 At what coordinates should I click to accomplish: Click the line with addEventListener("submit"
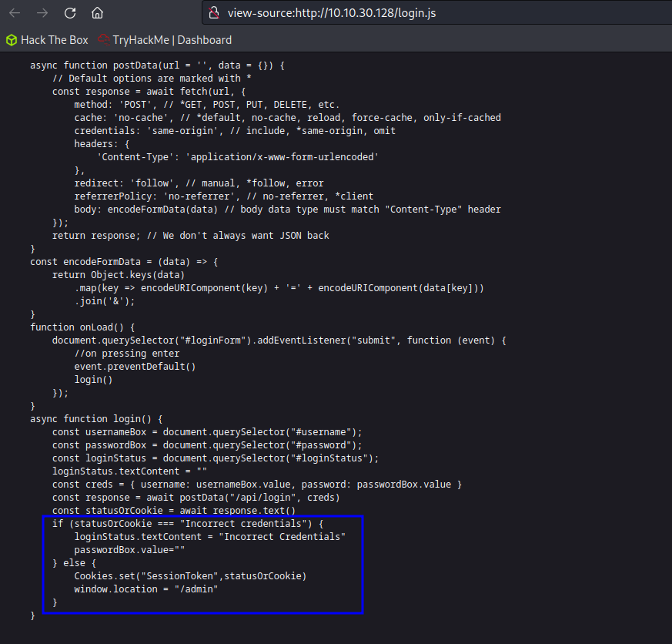click(279, 340)
